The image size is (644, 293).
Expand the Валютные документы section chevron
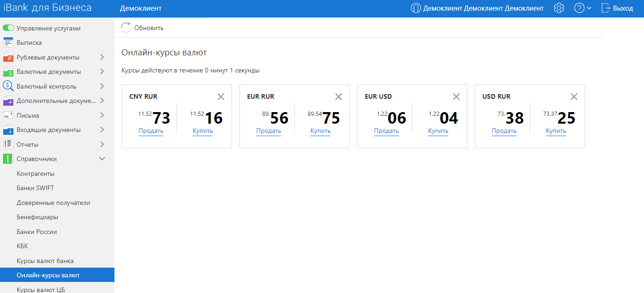(102, 72)
